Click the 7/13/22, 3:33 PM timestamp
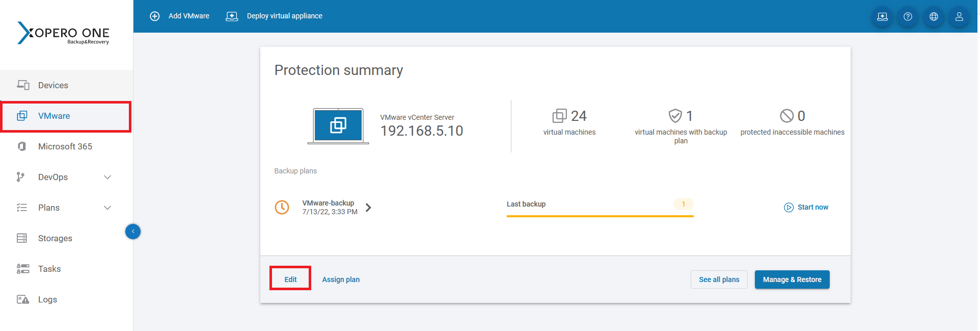980x331 pixels. click(330, 212)
